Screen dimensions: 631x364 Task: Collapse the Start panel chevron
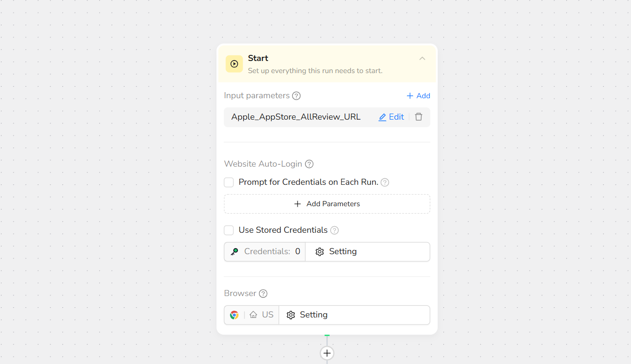(422, 59)
